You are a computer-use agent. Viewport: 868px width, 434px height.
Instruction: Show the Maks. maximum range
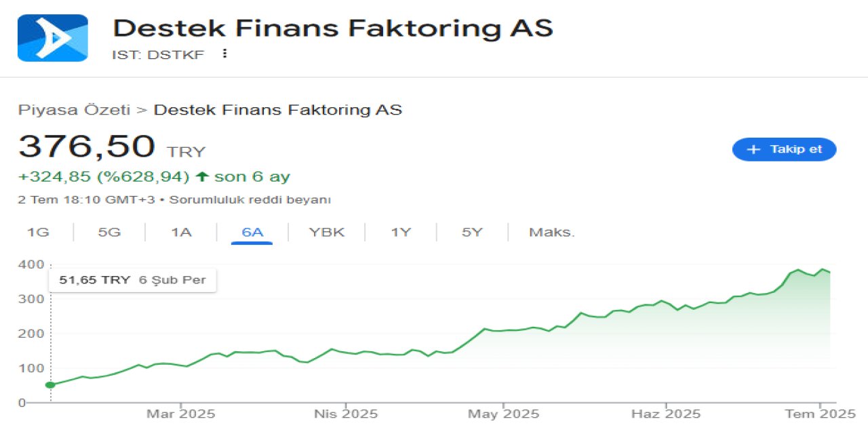pyautogui.click(x=551, y=232)
